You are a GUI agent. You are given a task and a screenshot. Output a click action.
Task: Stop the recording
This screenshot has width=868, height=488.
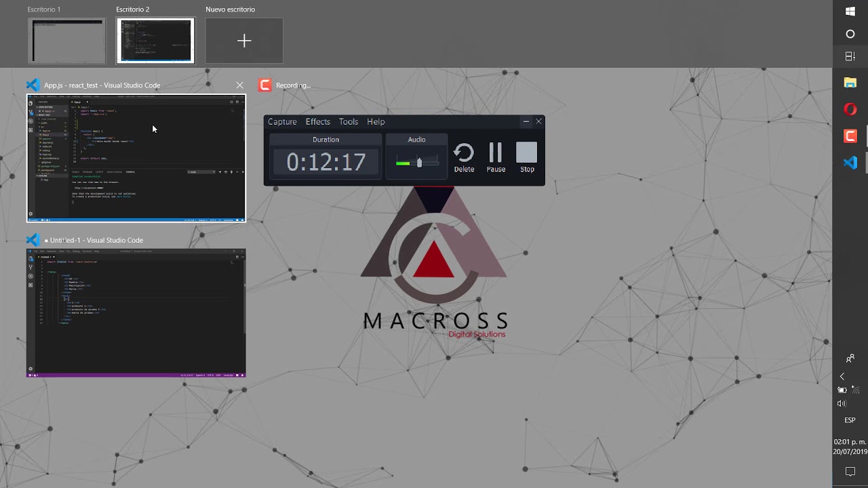click(x=527, y=158)
